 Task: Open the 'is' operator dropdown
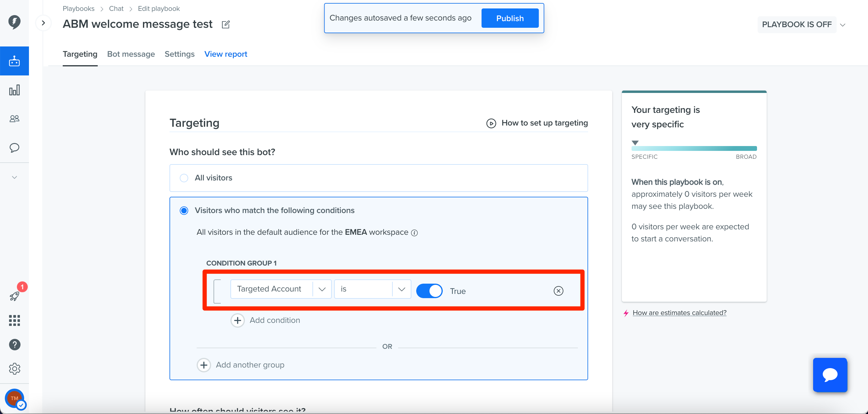coord(402,289)
